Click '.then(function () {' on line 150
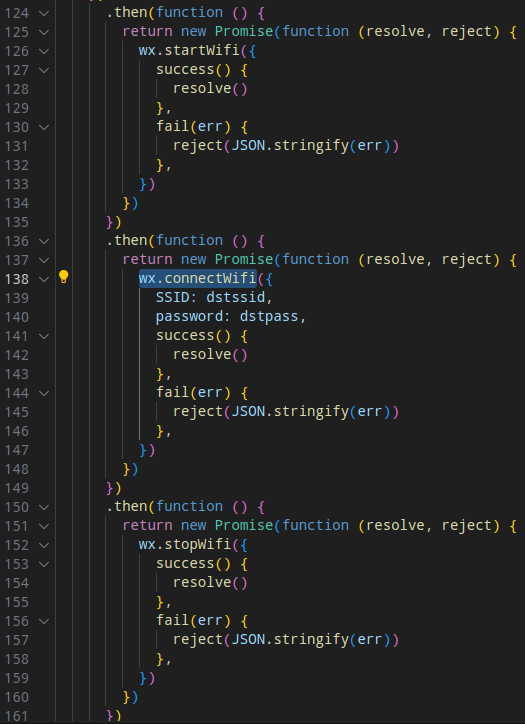 coord(185,507)
